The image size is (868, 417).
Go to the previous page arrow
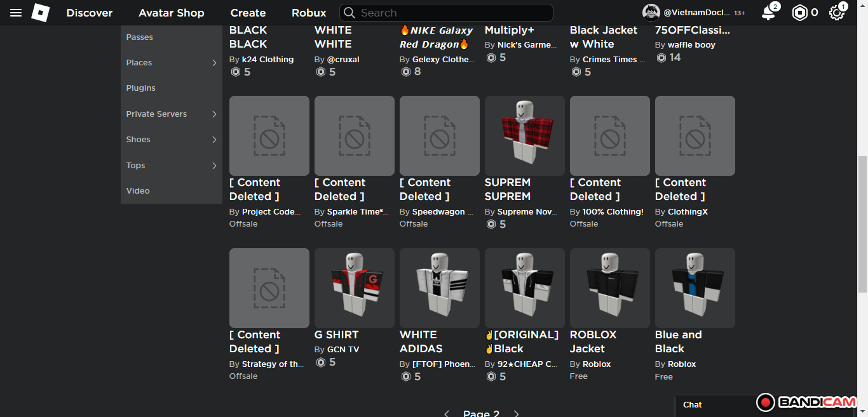tap(447, 414)
